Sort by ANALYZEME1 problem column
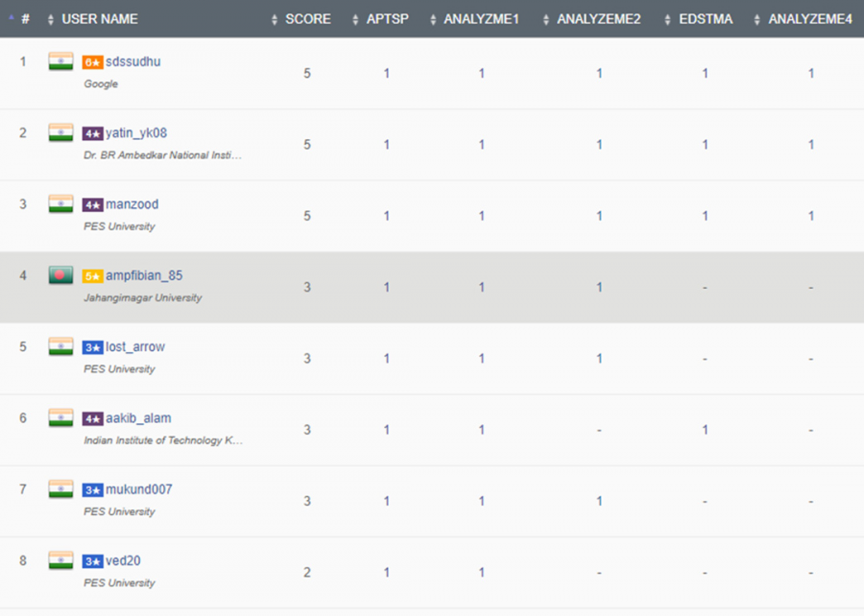The height and width of the screenshot is (616, 864). point(481,19)
